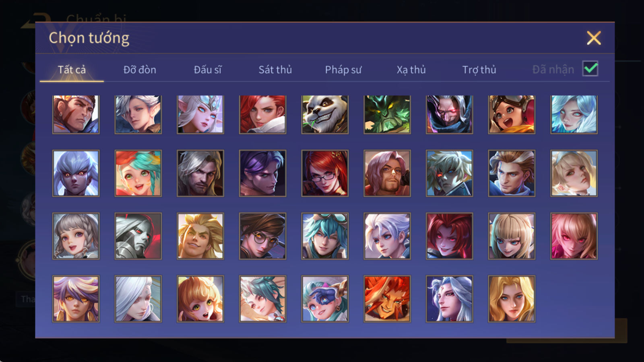Image resolution: width=644 pixels, height=362 pixels.
Task: Switch to the Đỡ đòn tab
Action: coord(140,70)
